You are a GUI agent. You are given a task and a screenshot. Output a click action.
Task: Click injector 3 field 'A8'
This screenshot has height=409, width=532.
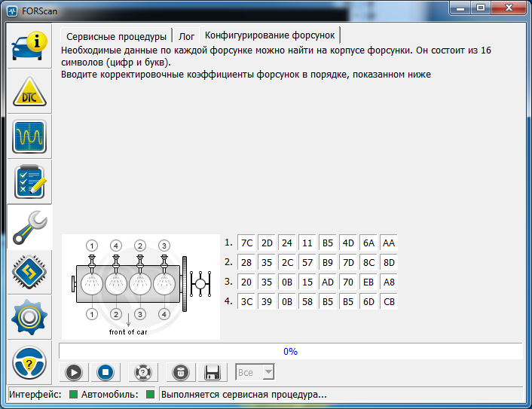click(389, 282)
